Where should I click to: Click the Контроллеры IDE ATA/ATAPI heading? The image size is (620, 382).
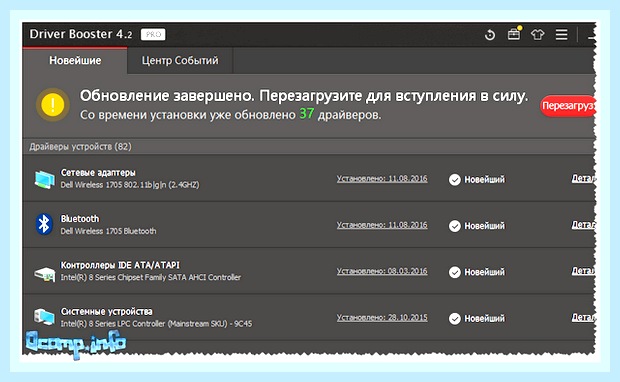[x=120, y=265]
